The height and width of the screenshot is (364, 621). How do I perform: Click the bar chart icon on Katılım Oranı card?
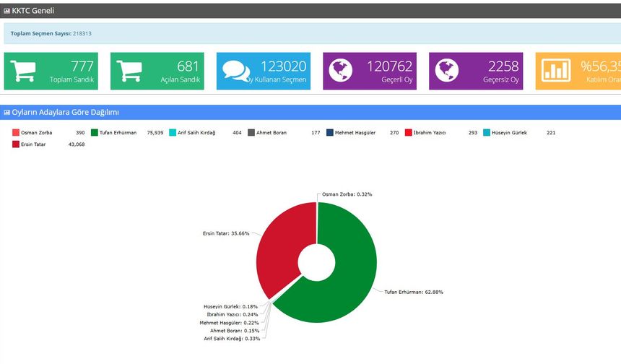tap(556, 70)
